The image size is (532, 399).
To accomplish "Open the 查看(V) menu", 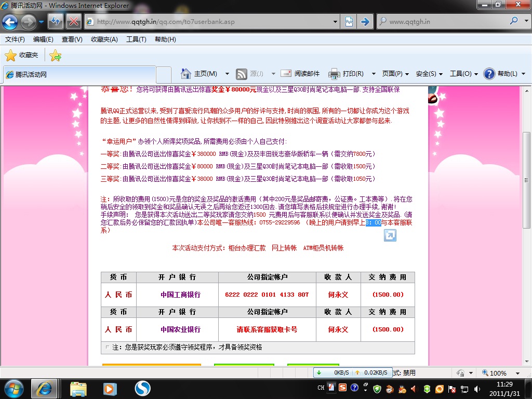I will [72, 39].
